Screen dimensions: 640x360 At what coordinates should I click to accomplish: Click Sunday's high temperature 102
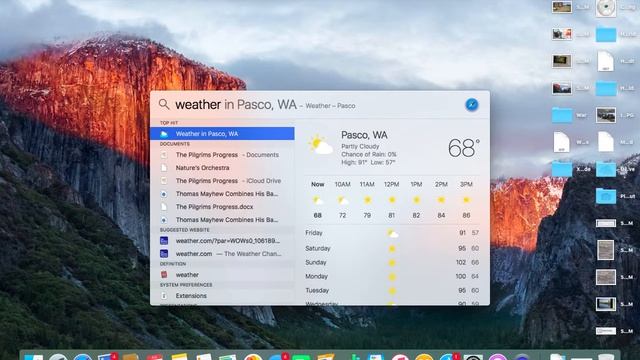pyautogui.click(x=461, y=262)
